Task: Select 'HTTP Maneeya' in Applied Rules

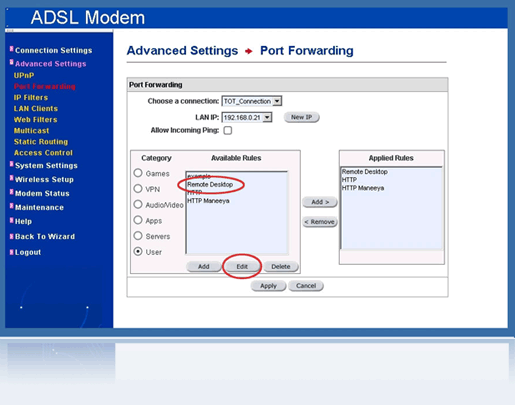Action: pos(363,188)
